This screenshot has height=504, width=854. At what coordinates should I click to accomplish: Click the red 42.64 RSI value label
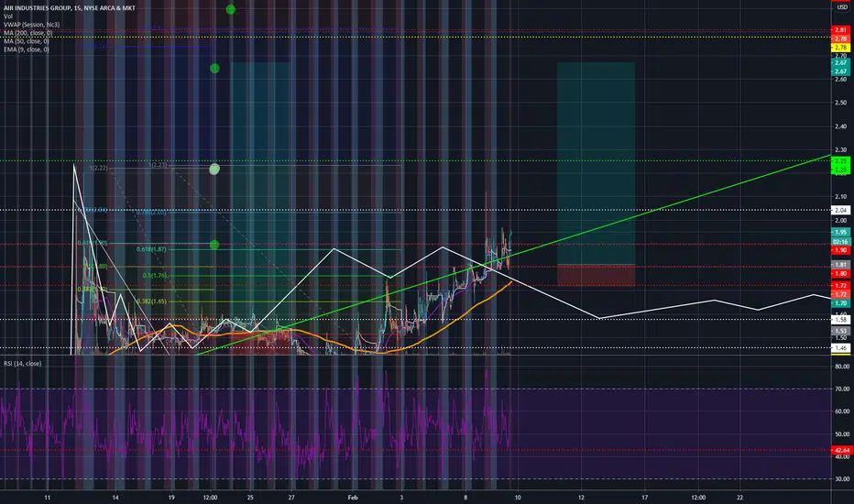pos(841,450)
